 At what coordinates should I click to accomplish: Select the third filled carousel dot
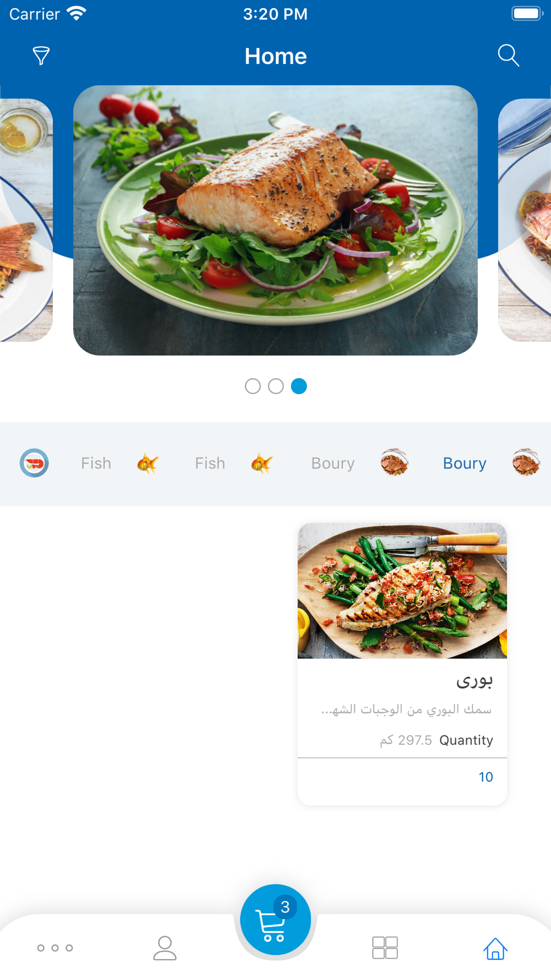(299, 386)
